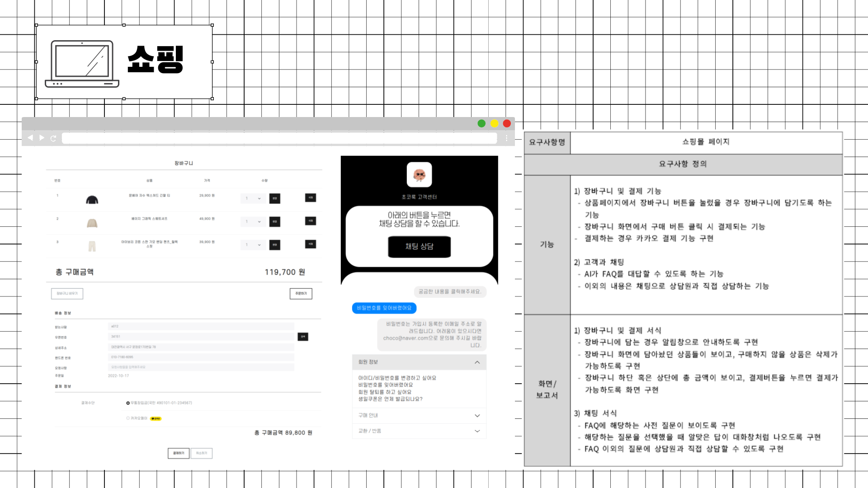868x488 pixels.
Task: Click the laptop illustration icon
Action: tap(82, 64)
